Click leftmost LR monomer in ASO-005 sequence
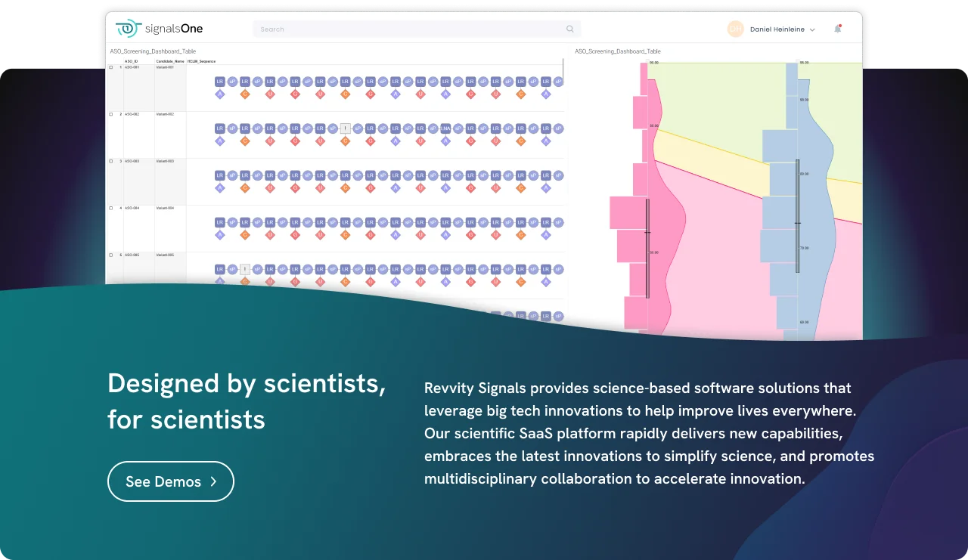Screen dimensions: 968x560 pos(219,269)
